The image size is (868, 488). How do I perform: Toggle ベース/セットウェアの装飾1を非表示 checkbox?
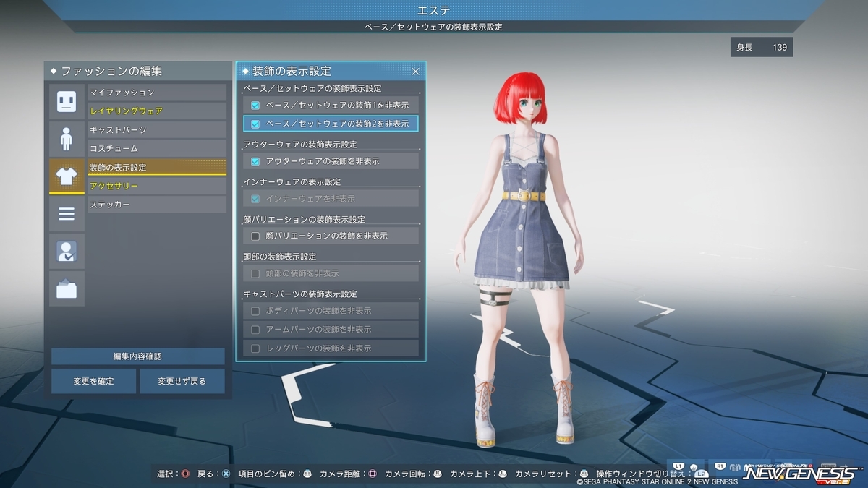[255, 105]
